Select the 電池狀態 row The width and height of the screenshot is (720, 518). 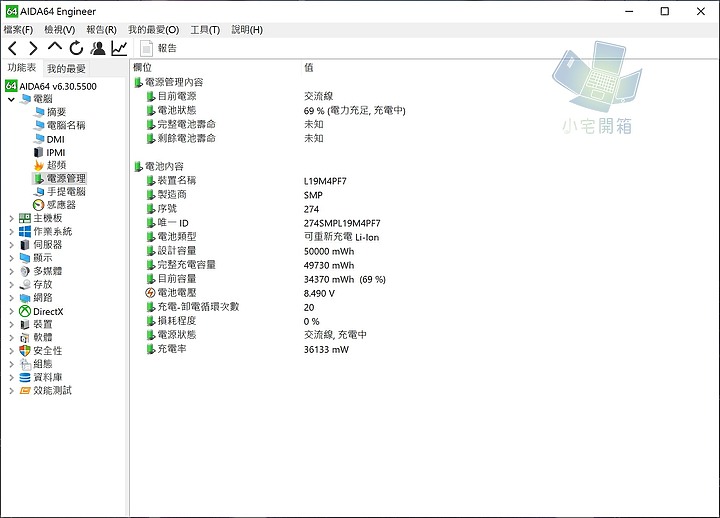coord(276,110)
